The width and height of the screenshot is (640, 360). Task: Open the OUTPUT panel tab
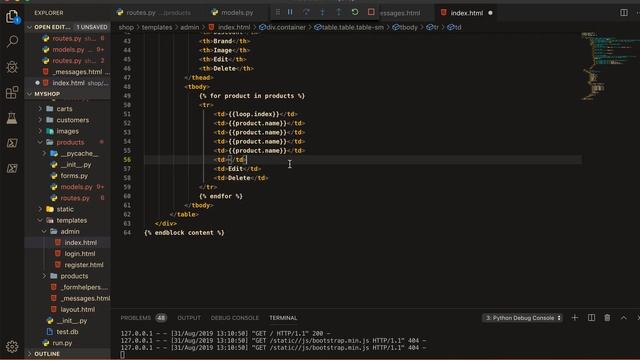189,318
